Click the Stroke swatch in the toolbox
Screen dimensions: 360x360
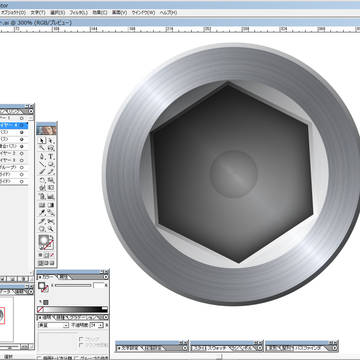(x=49, y=245)
